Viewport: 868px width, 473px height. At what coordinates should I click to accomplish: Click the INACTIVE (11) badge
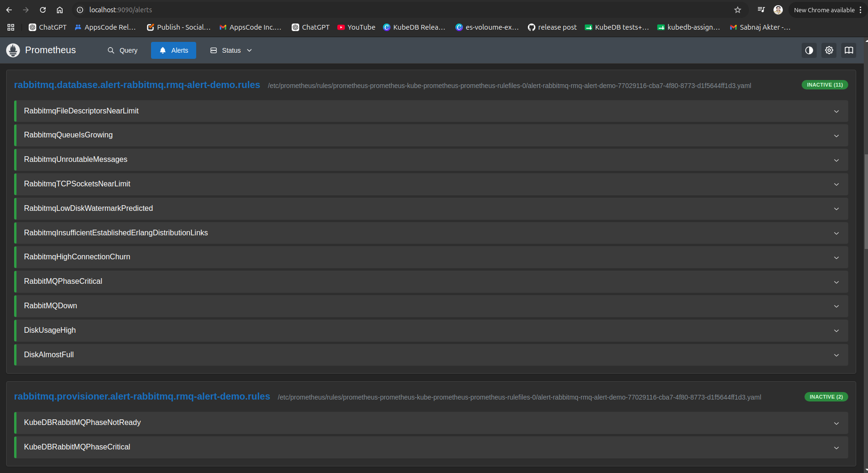tap(825, 85)
